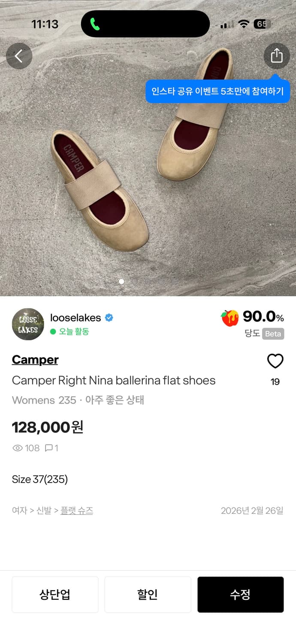Apply a discount with the 할인 button

148,595
